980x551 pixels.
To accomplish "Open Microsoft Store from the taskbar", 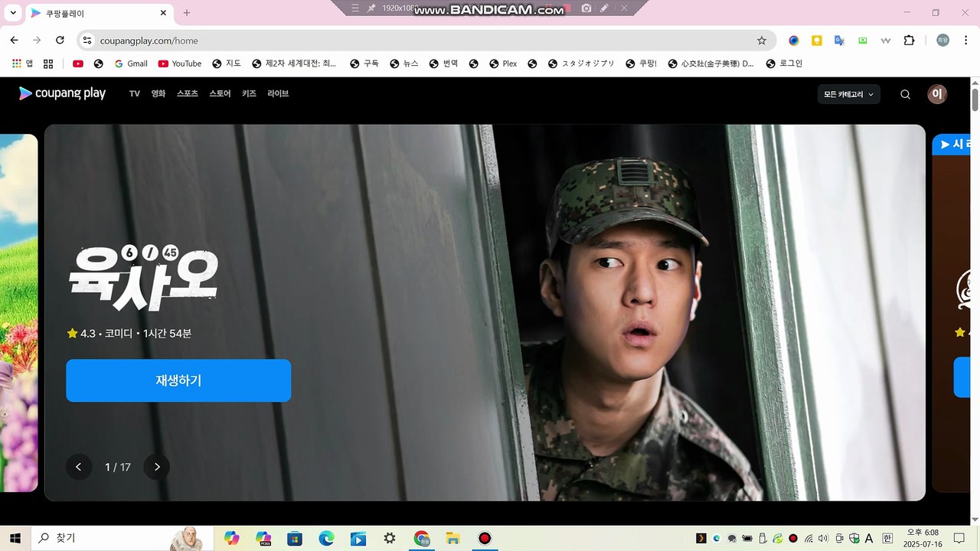I will click(295, 539).
